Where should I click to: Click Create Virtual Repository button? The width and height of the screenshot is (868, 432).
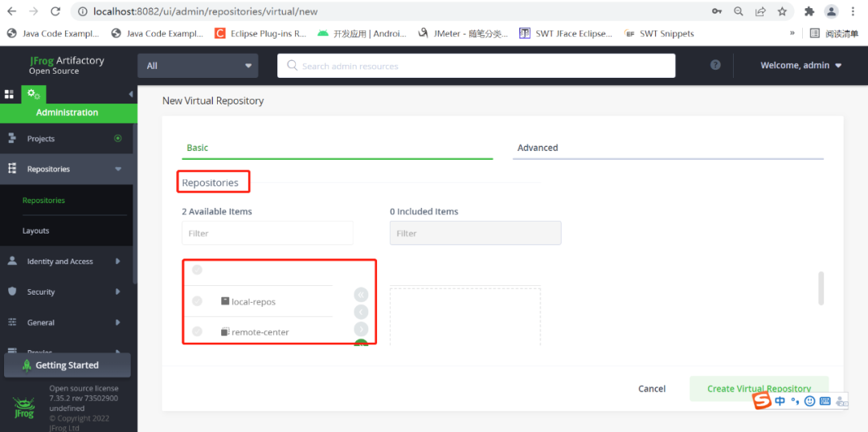pos(759,389)
